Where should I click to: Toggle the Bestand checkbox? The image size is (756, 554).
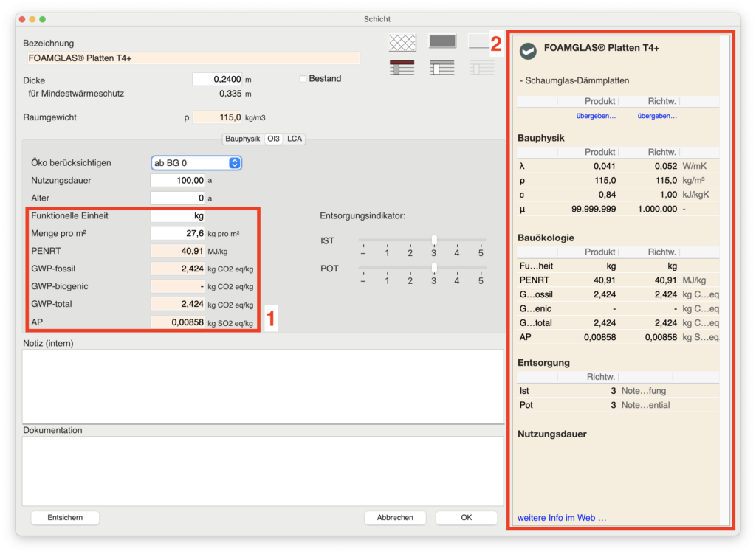point(303,78)
